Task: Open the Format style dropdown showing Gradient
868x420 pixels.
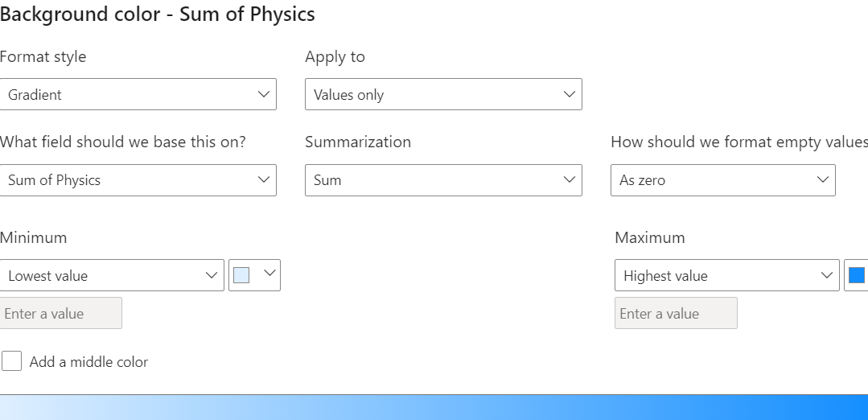Action: [138, 94]
